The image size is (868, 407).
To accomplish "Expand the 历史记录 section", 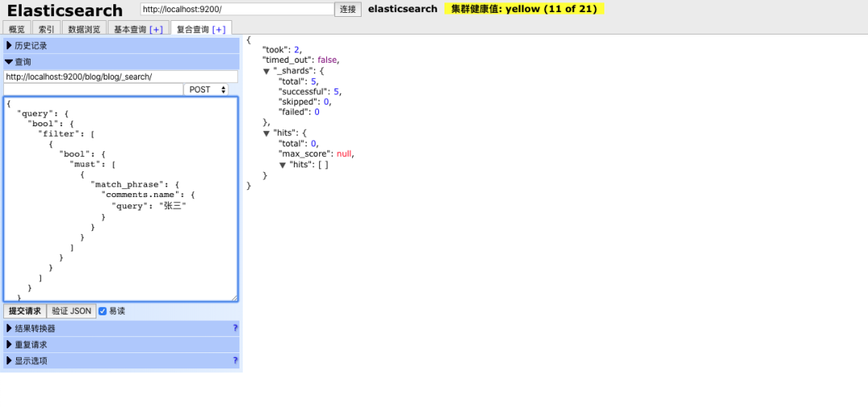I will point(121,46).
